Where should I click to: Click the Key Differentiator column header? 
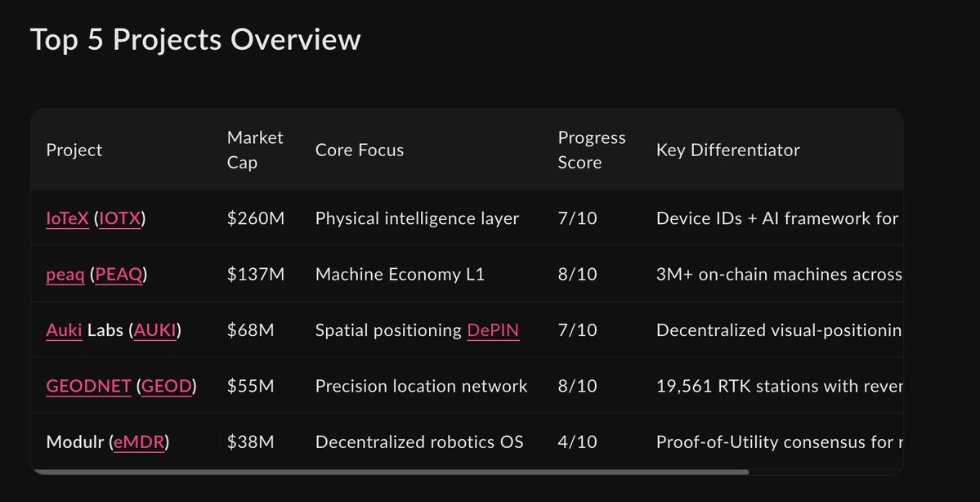click(x=727, y=150)
